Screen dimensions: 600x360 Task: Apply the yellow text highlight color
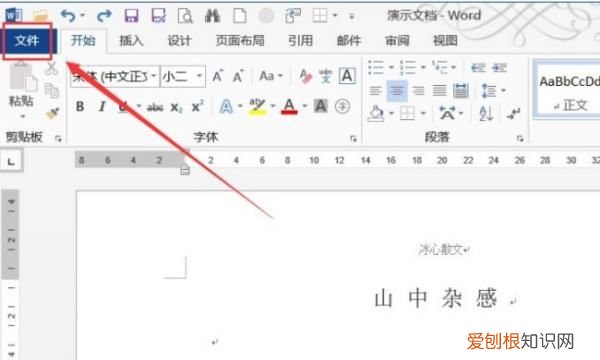coord(257,106)
